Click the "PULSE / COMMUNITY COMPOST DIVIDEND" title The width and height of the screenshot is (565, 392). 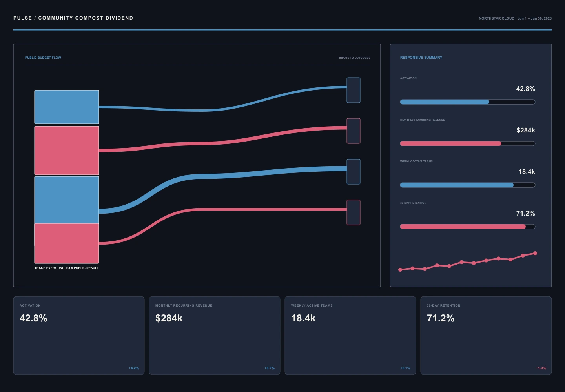pos(73,18)
